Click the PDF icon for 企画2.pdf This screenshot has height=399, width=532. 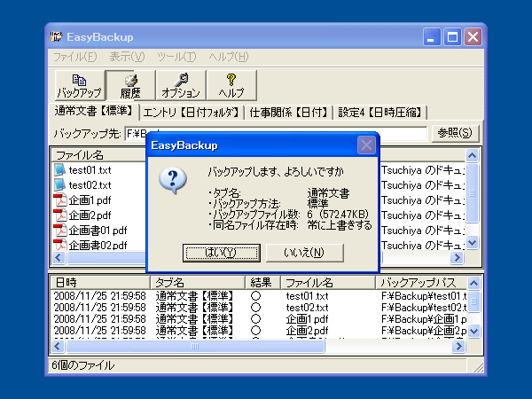60,215
